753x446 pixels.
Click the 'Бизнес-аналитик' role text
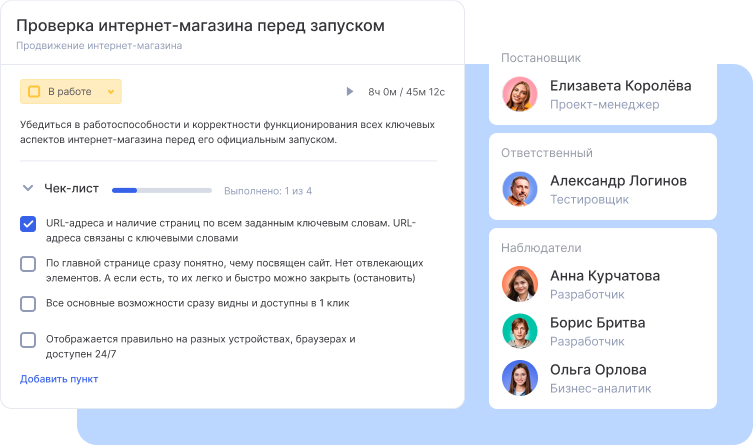[x=600, y=388]
